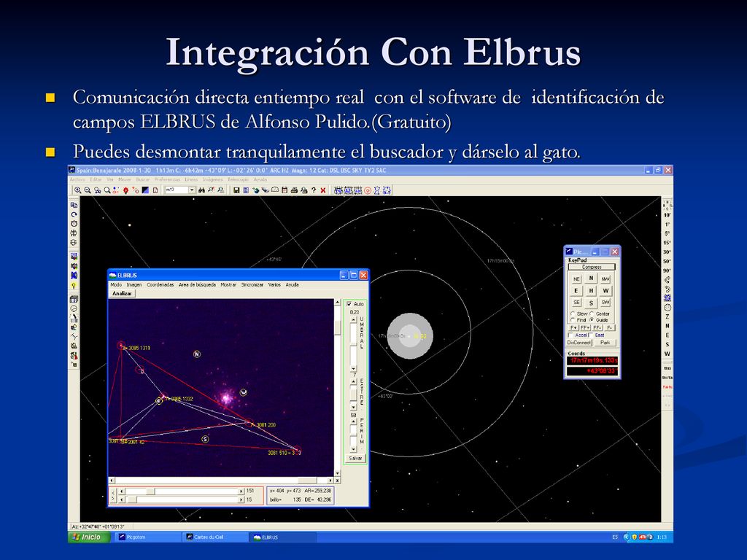Click the Inicio start button on taskbar
Viewport: 747px width, 560px height.
click(x=88, y=537)
